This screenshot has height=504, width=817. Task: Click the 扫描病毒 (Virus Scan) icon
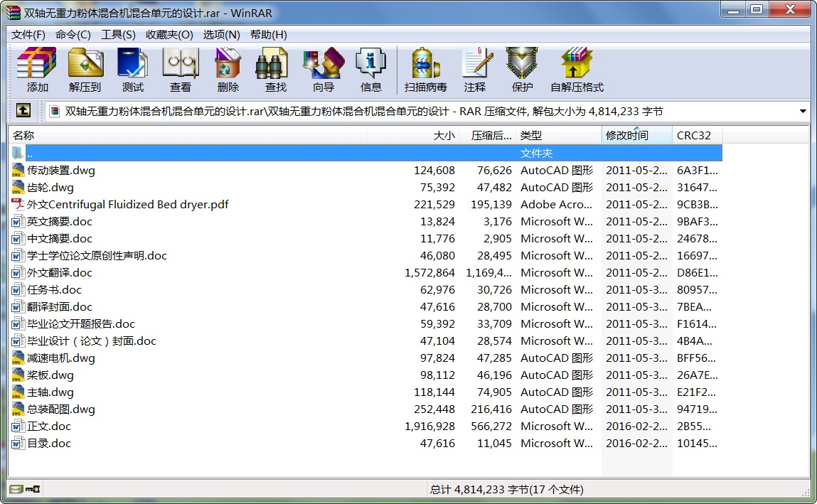coord(425,70)
